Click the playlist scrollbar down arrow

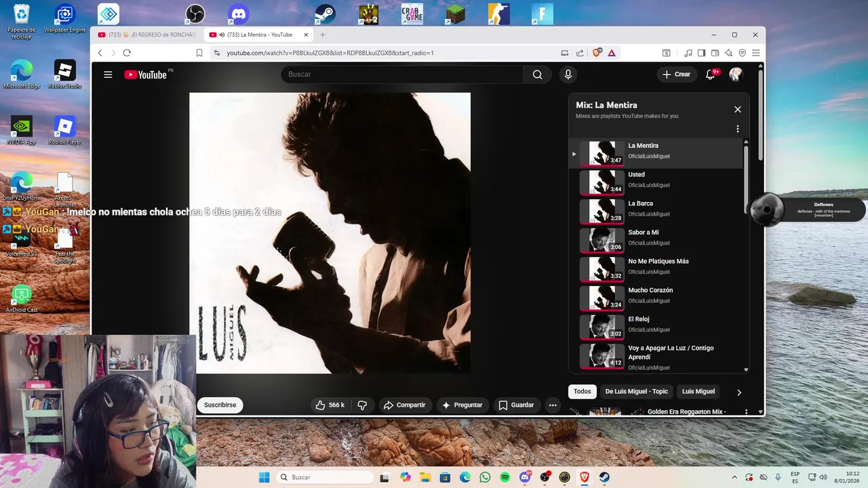pos(746,369)
